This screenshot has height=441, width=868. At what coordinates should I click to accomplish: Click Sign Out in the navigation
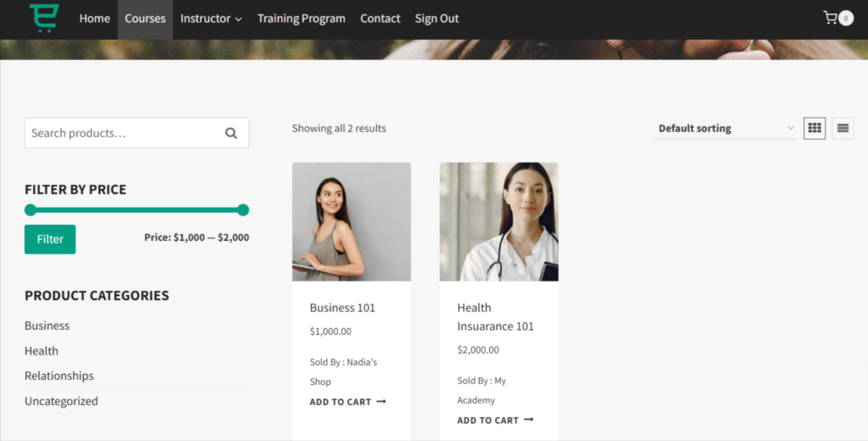point(437,19)
